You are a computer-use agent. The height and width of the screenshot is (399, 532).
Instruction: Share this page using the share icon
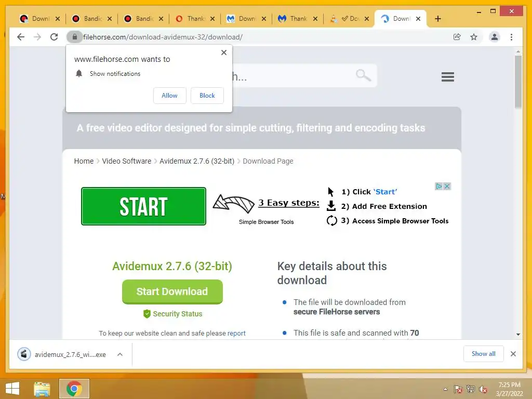point(457,37)
